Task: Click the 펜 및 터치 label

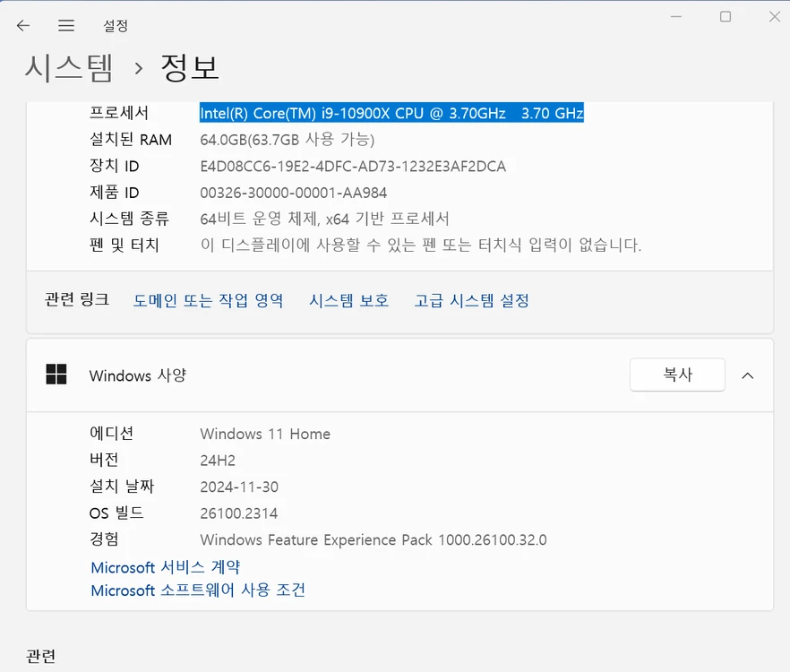Action: [x=124, y=245]
